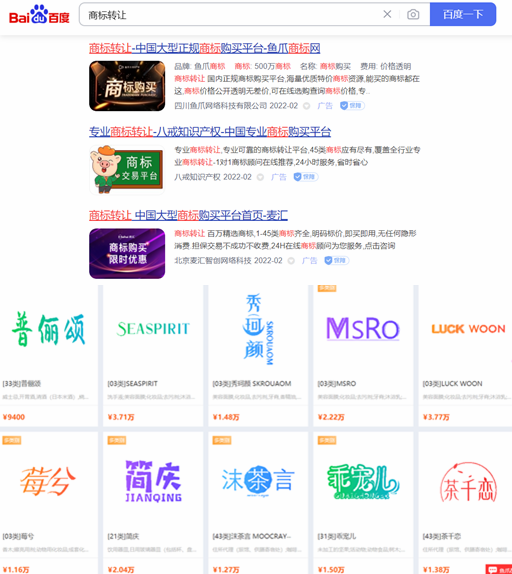Click the purple 商标购买限时优惠 thumbnail
Image resolution: width=512 pixels, height=574 pixels.
127,253
